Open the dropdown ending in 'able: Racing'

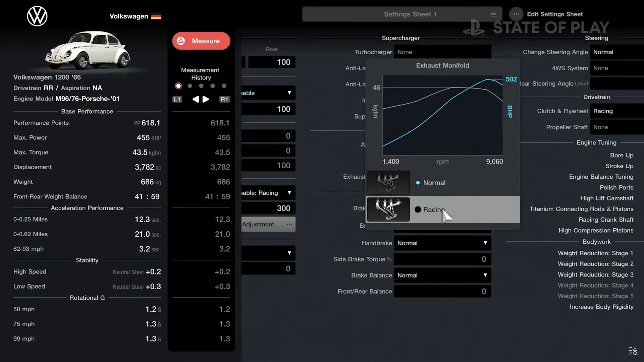click(268, 193)
